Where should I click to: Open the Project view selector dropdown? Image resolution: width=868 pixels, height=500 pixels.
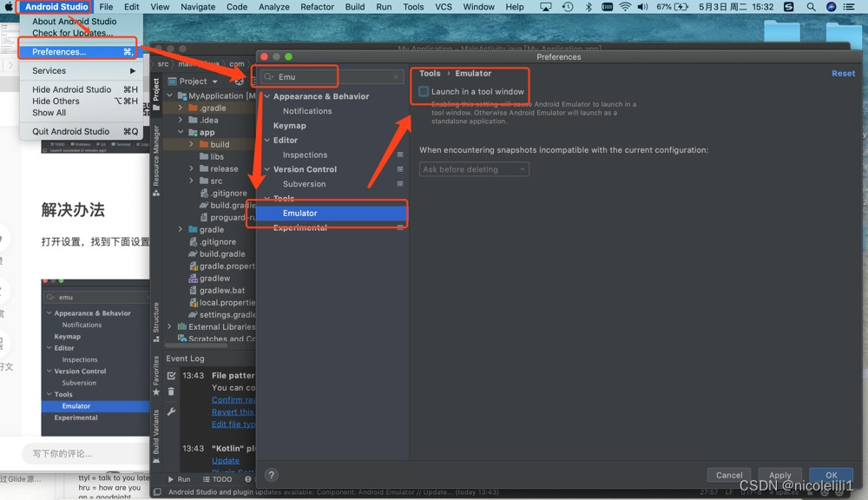199,82
